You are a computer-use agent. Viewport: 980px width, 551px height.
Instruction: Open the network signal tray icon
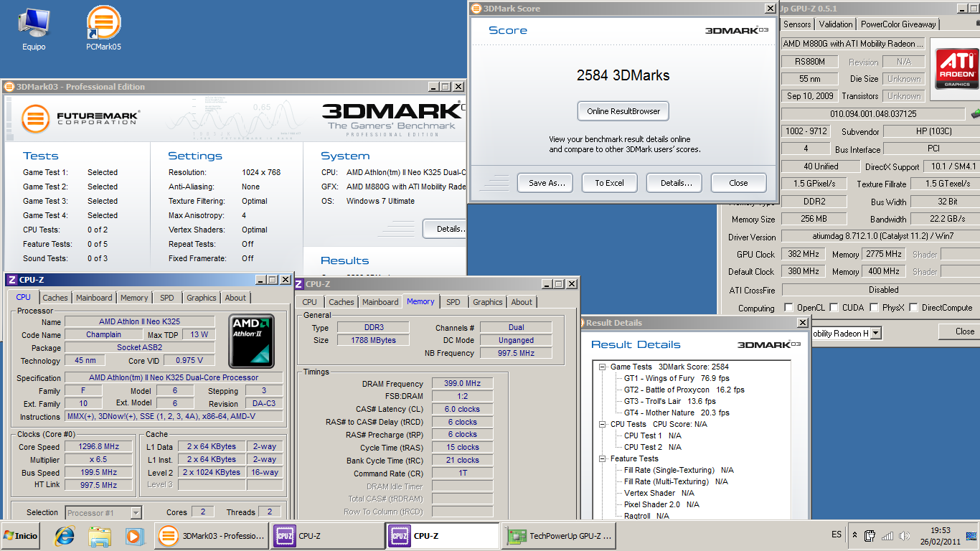tap(887, 535)
